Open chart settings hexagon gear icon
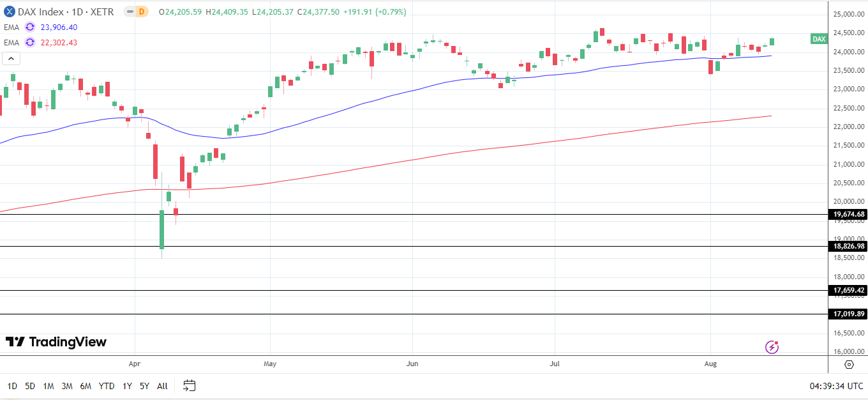 click(x=849, y=364)
